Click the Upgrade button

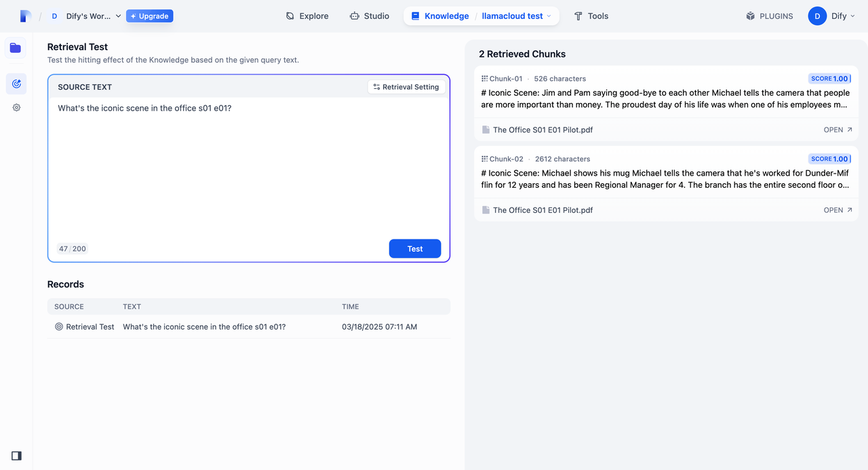(x=150, y=16)
